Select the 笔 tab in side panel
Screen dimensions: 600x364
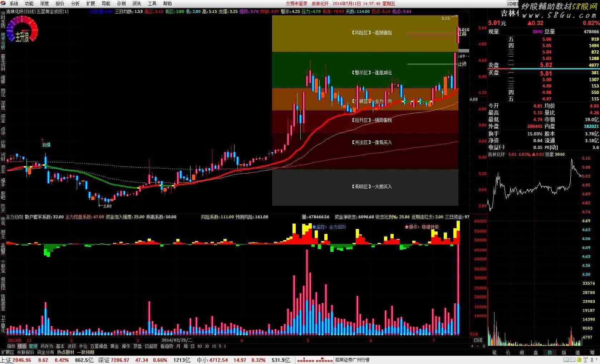pos(494,353)
